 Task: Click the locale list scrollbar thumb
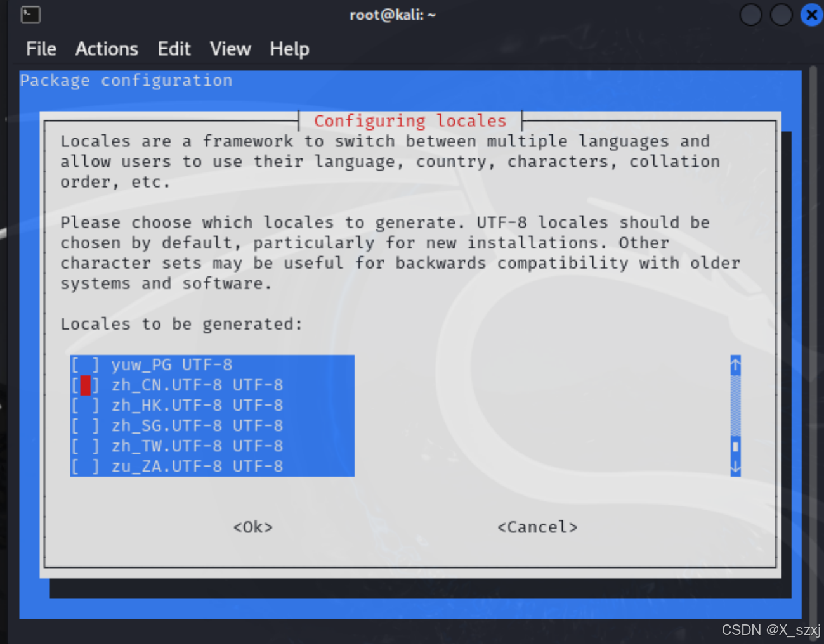735,446
